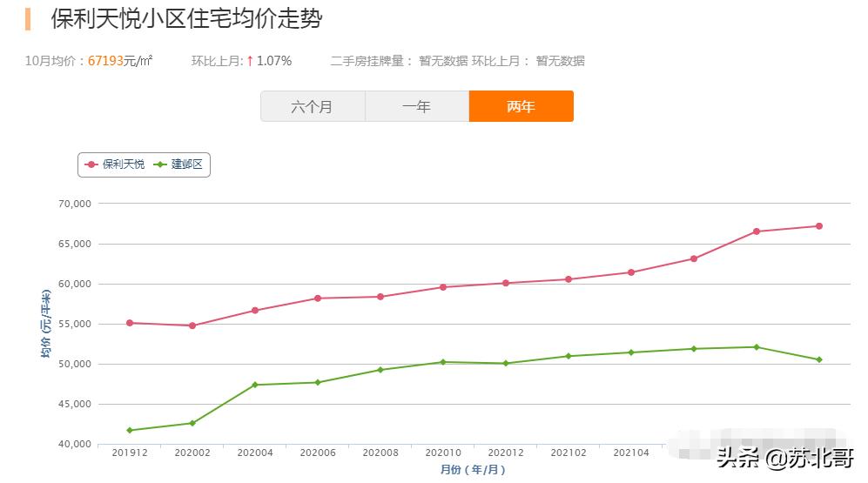Image resolution: width=868 pixels, height=483 pixels.
Task: Click the 建邺区 data point at 202104
Action: [x=631, y=352]
